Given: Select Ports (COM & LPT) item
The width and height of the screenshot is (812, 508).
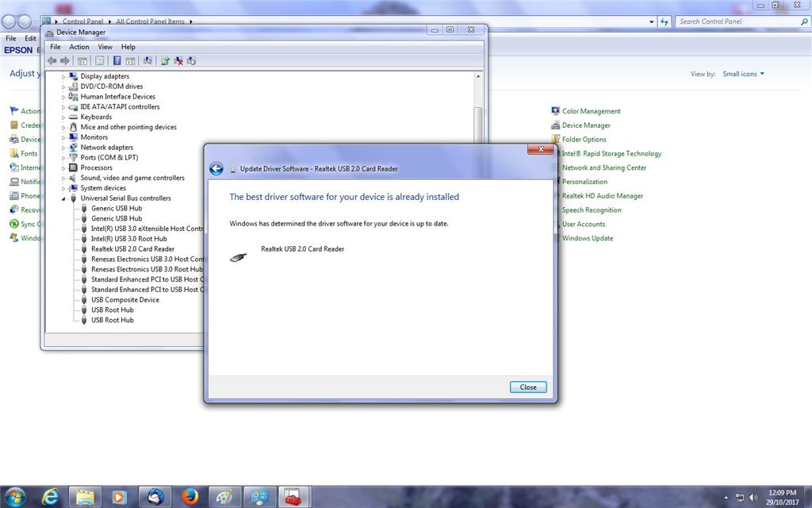Looking at the screenshot, I should coord(109,158).
